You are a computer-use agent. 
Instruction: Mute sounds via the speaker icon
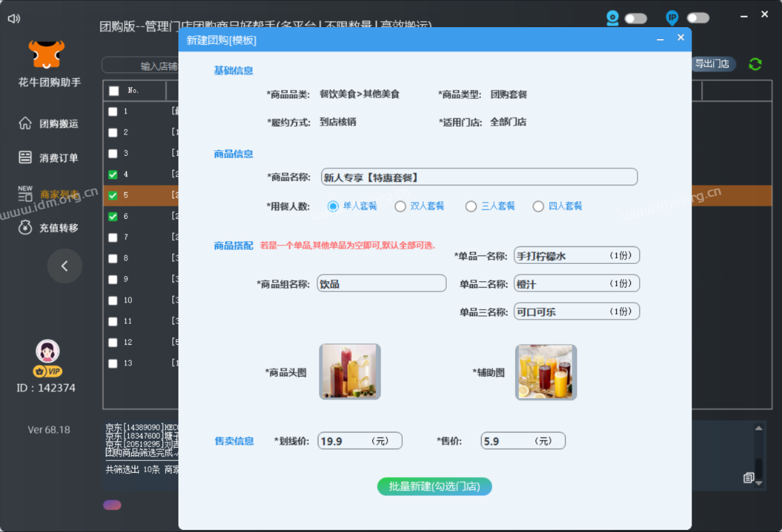pos(13,19)
